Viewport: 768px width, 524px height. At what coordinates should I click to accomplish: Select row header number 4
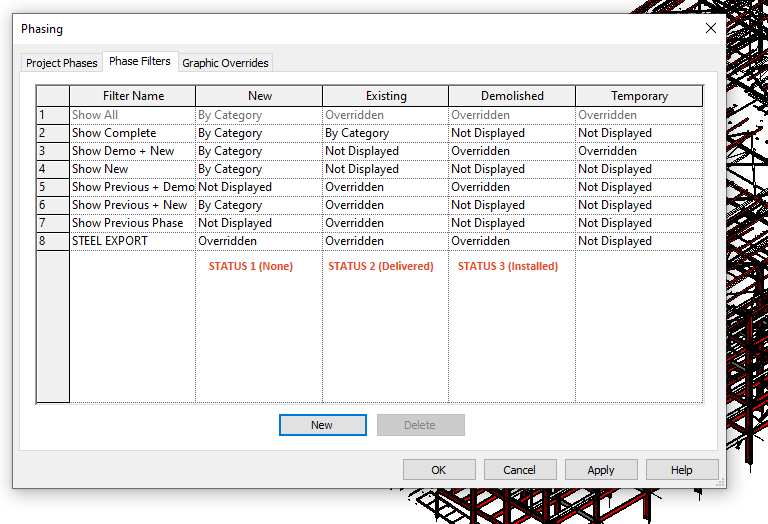[x=53, y=169]
